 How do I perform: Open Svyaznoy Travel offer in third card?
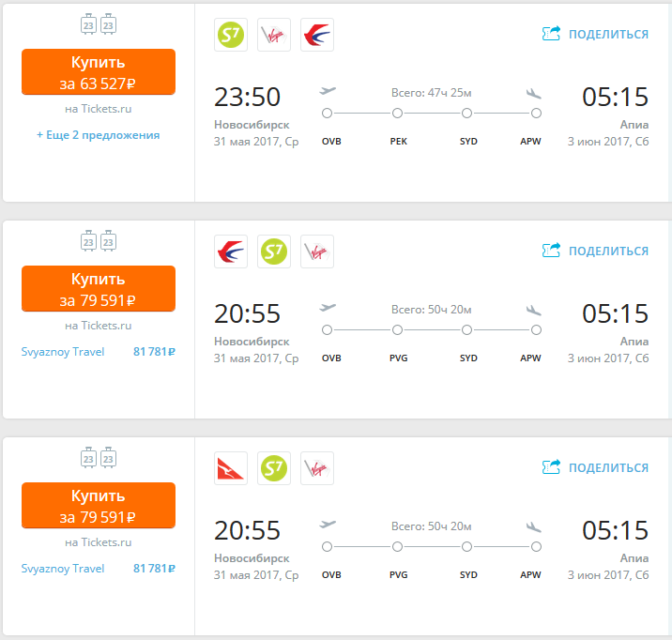point(63,569)
